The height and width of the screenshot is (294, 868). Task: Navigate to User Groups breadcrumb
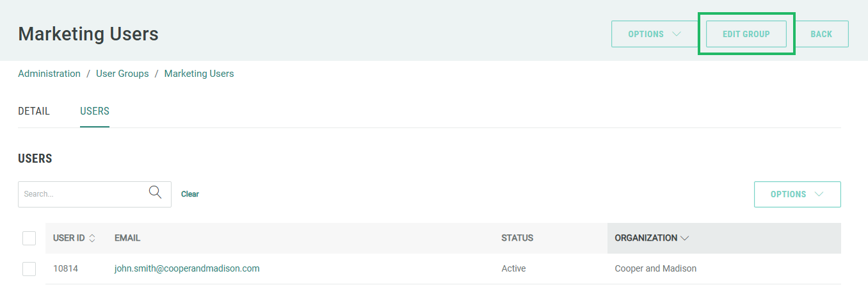tap(122, 74)
